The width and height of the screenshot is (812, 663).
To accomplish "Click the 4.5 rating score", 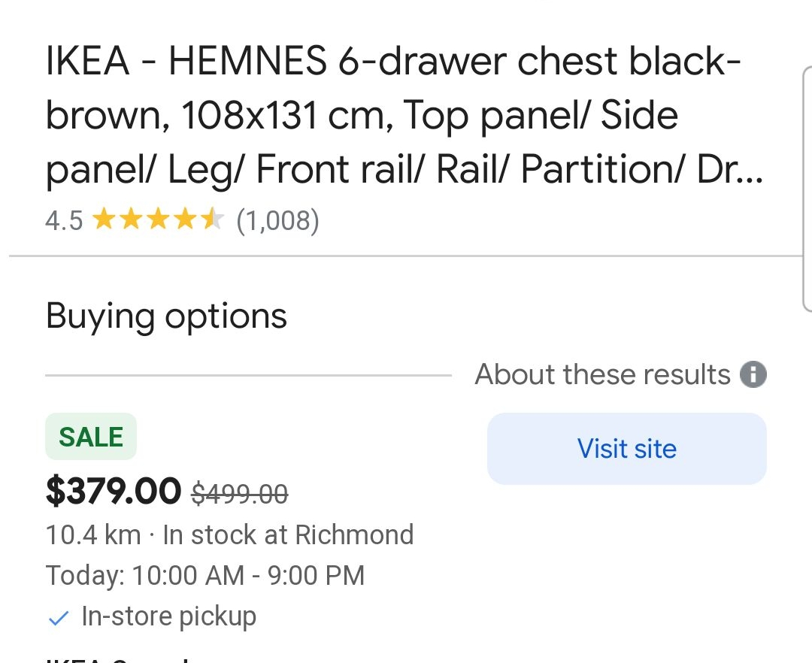I will (x=64, y=220).
